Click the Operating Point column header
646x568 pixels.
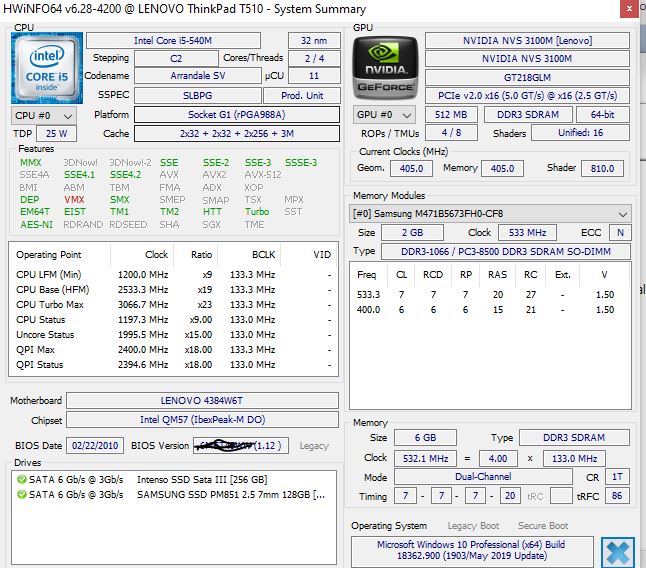click(x=60, y=255)
